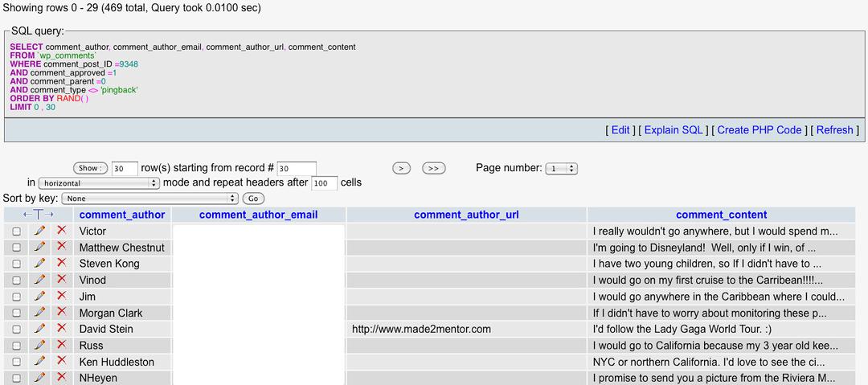Select the checkbox beside Jim's row
This screenshot has height=385, width=868.
pyautogui.click(x=16, y=297)
